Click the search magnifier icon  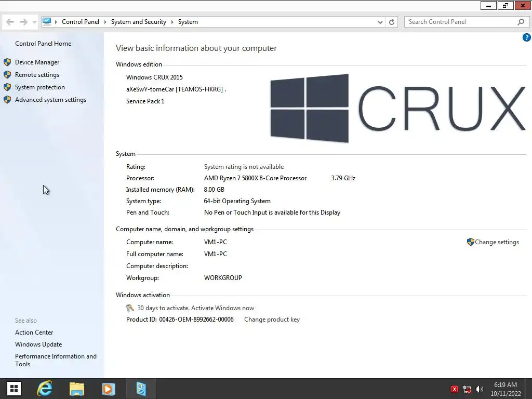(x=521, y=22)
